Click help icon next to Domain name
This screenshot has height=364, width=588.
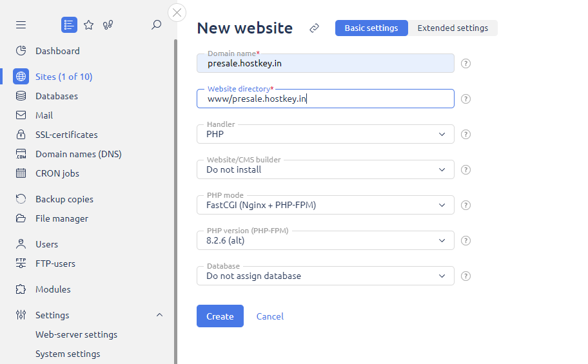tap(466, 63)
